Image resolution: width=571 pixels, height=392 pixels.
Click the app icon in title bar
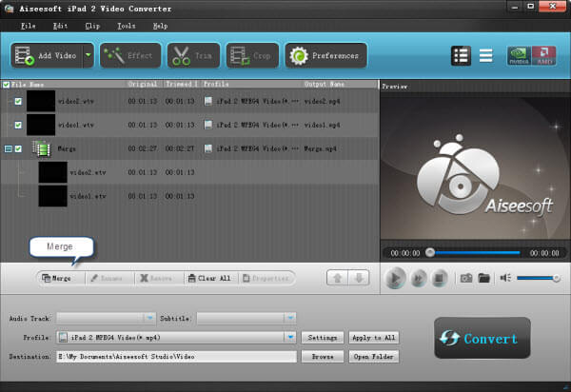click(10, 9)
